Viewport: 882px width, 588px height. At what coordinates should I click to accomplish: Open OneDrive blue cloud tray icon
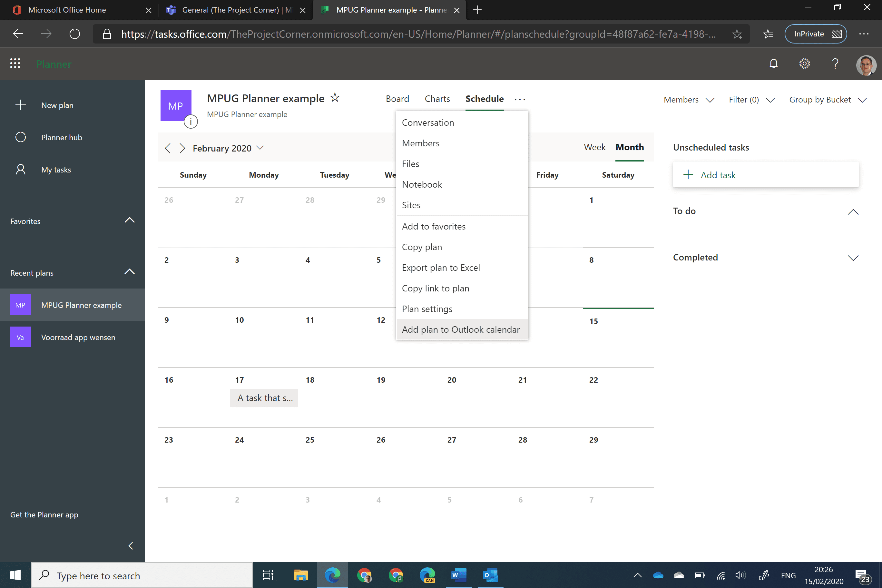[x=658, y=576]
